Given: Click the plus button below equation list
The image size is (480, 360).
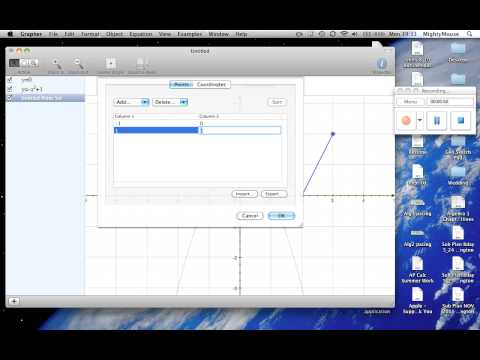Looking at the screenshot, I should (14, 301).
